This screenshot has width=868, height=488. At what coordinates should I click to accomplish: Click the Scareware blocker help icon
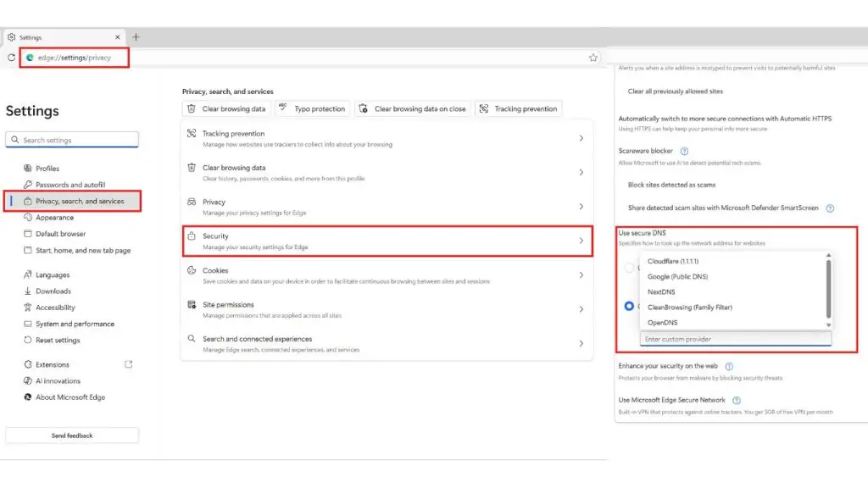[684, 151]
